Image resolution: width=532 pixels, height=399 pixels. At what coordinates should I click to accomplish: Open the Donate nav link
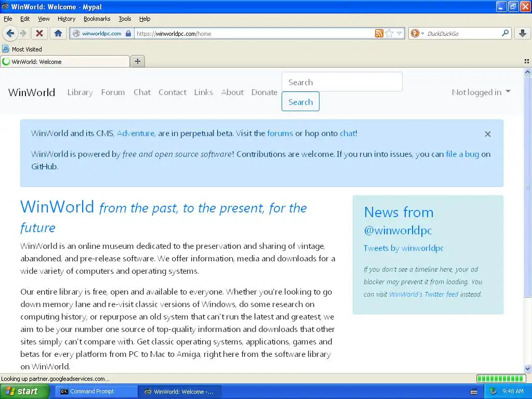click(x=264, y=92)
